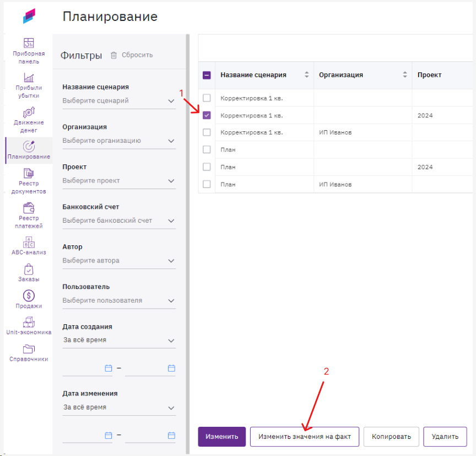Sort by Название сценария column arrows
Image resolution: width=476 pixels, height=456 pixels.
[x=307, y=75]
